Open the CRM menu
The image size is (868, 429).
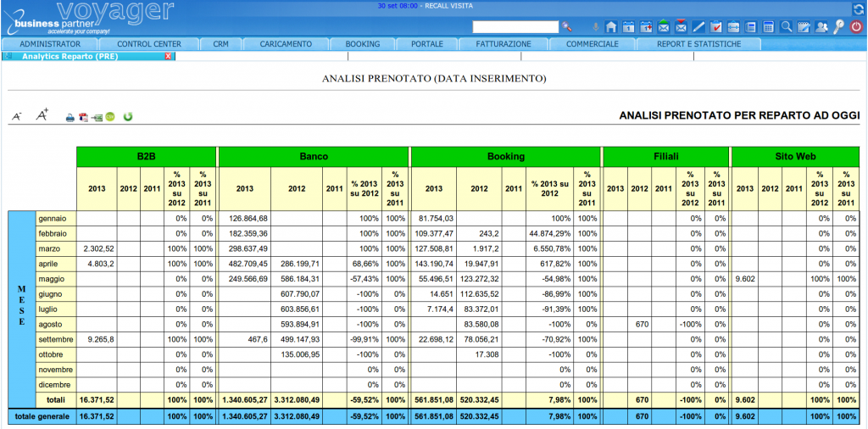coord(220,44)
